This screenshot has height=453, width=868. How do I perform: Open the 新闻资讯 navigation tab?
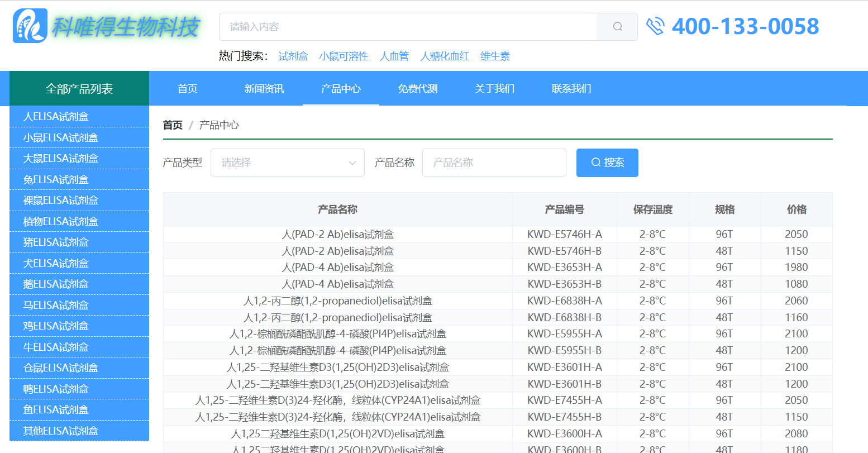[264, 88]
